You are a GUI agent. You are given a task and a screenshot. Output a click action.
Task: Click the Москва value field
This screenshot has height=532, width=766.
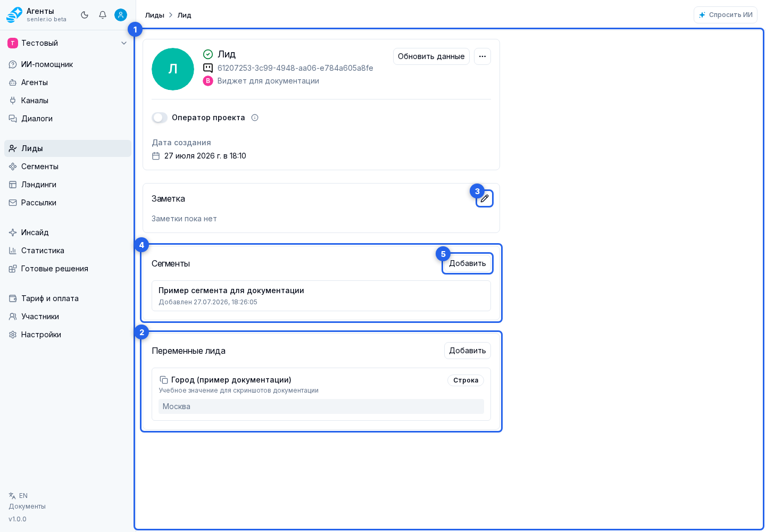tap(321, 406)
